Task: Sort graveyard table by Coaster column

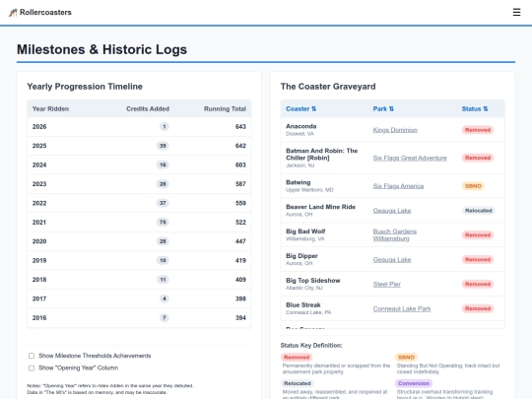Action: pos(300,109)
